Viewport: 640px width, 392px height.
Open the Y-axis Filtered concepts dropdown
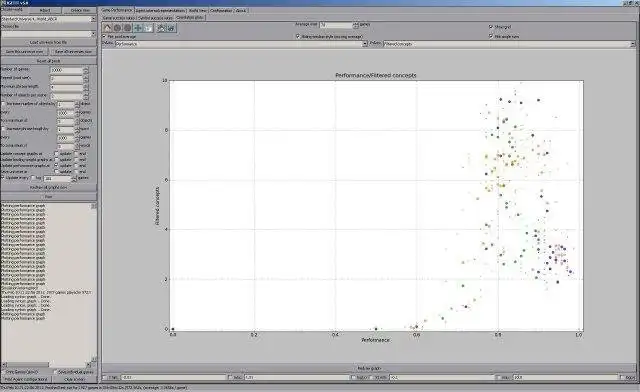[509, 44]
